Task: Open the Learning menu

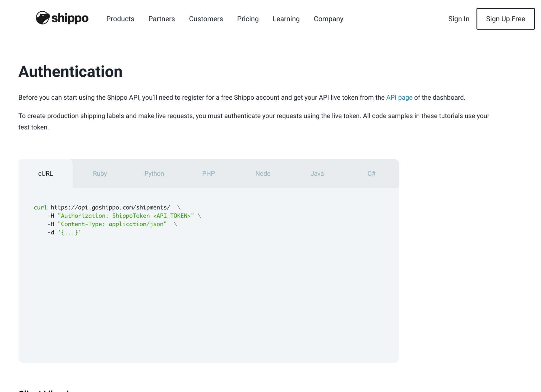Action: [286, 19]
